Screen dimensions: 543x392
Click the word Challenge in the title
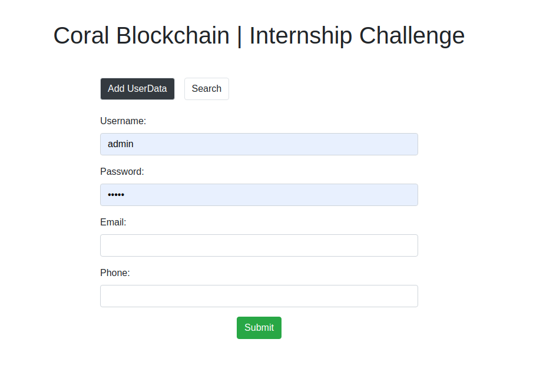click(x=412, y=36)
